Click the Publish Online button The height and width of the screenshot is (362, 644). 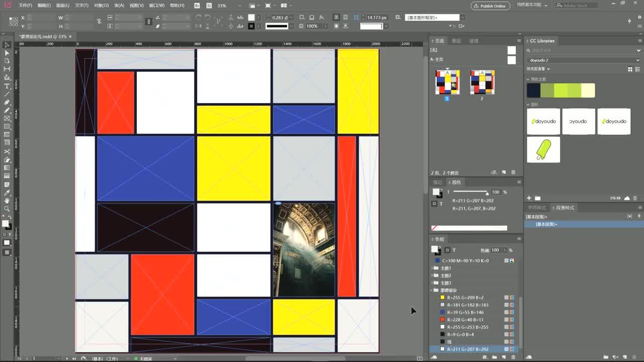click(490, 6)
